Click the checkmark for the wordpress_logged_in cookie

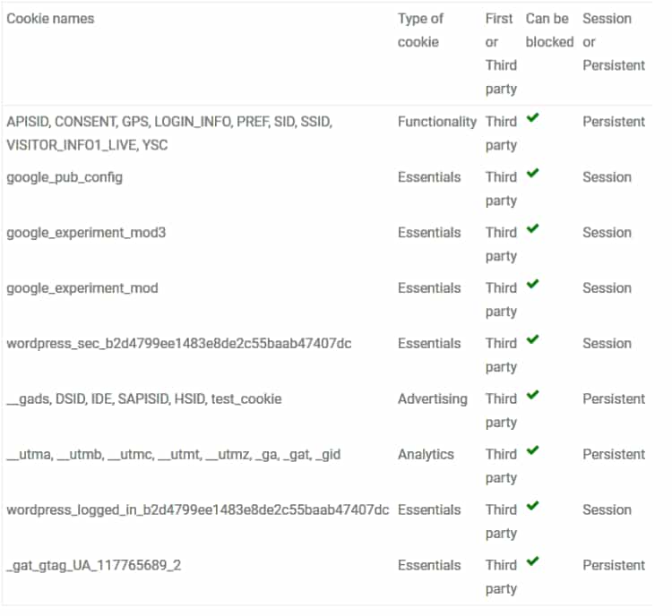532,506
